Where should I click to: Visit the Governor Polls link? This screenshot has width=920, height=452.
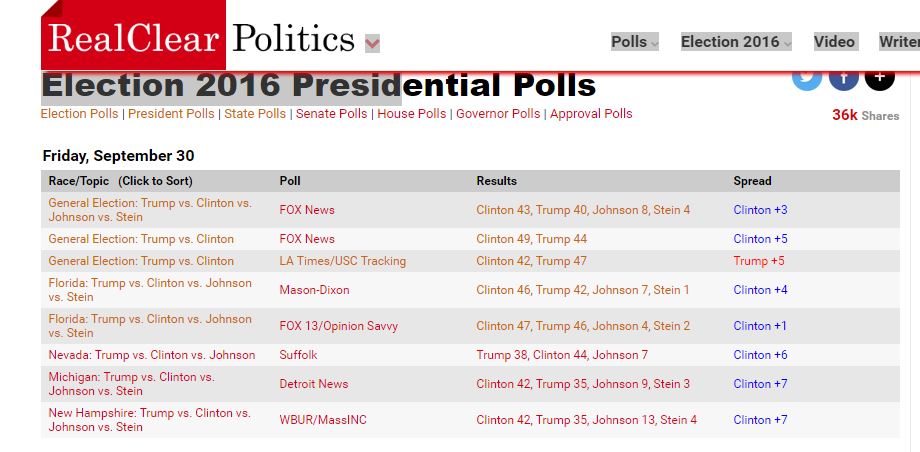(x=498, y=114)
